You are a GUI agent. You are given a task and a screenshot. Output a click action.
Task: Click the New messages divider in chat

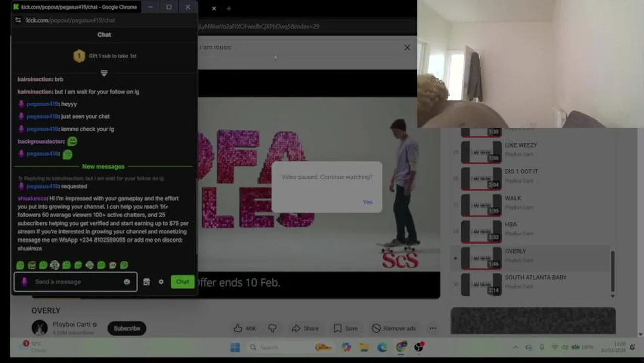click(x=103, y=166)
